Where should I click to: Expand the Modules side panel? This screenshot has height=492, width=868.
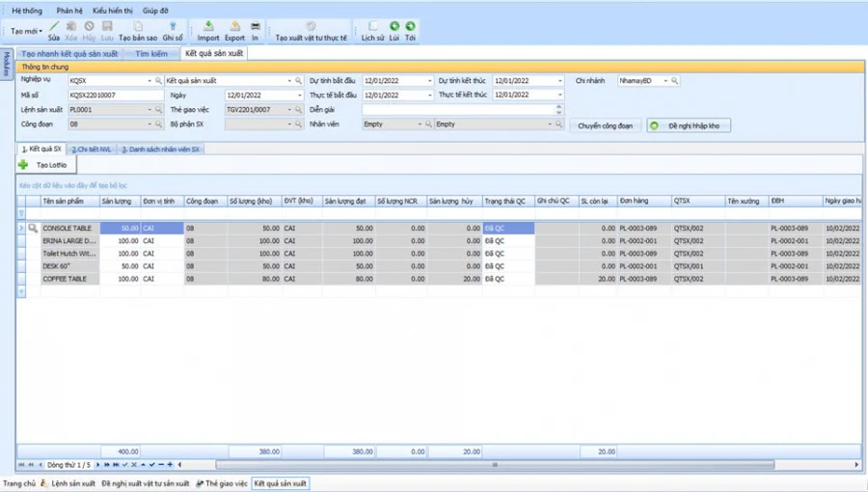click(7, 64)
